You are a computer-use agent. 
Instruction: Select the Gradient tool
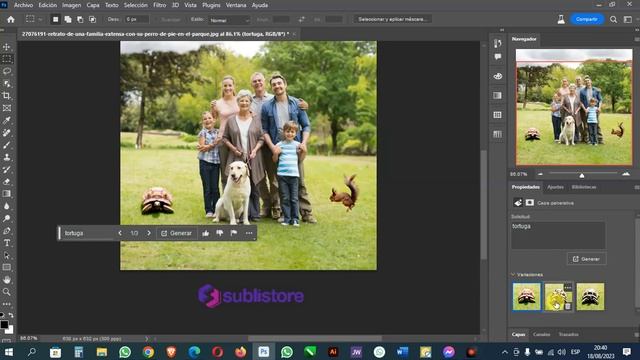click(7, 194)
